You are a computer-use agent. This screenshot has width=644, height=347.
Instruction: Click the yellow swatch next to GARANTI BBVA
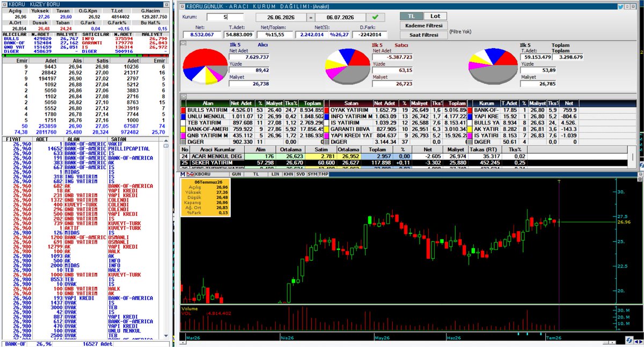326,128
